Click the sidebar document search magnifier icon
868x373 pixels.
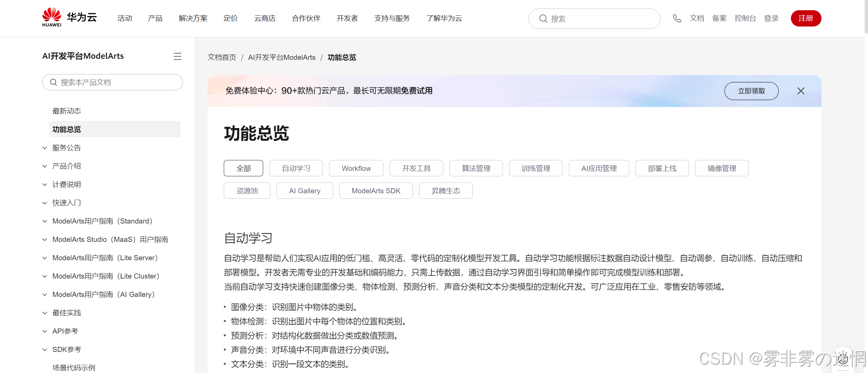(x=53, y=82)
